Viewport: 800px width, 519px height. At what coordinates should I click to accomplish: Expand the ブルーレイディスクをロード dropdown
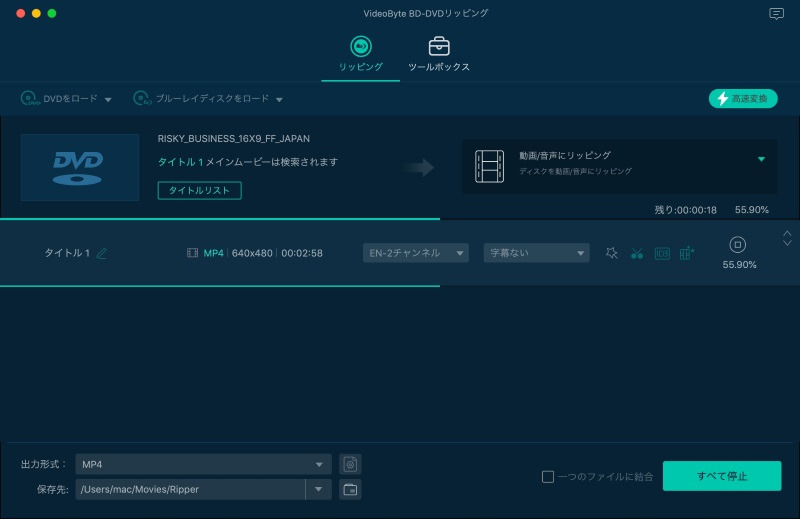tap(280, 99)
